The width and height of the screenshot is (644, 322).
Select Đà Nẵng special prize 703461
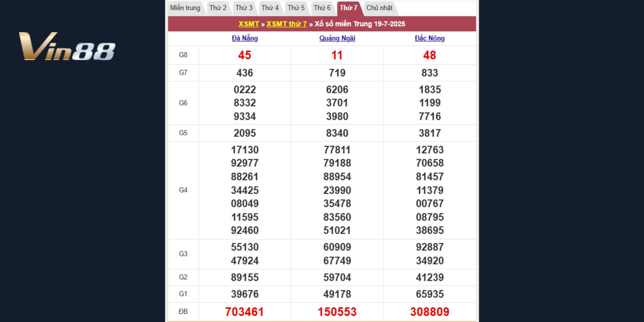click(x=244, y=312)
